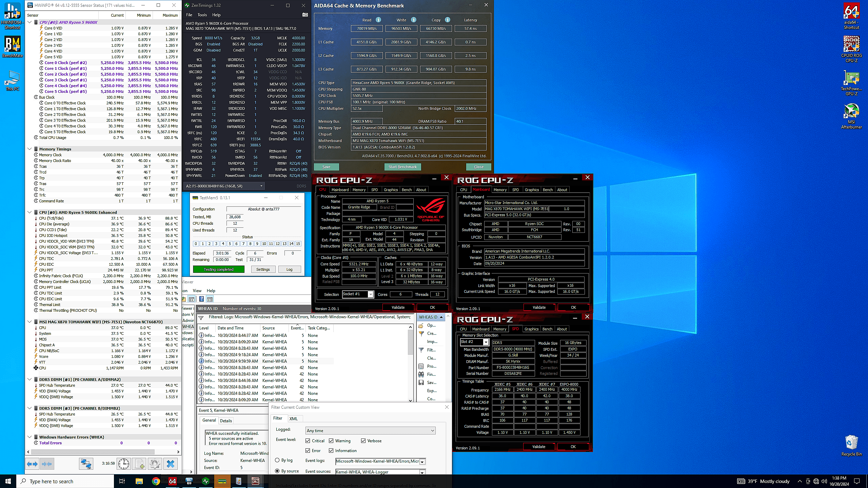Screen dimensions: 868x488
Task: Open Event Viewer View menu
Action: (197, 291)
